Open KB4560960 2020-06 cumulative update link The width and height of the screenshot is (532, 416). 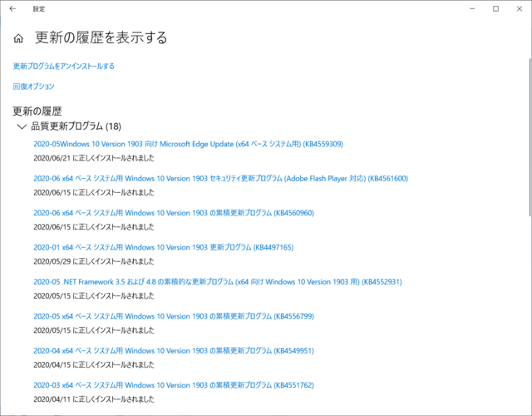174,213
